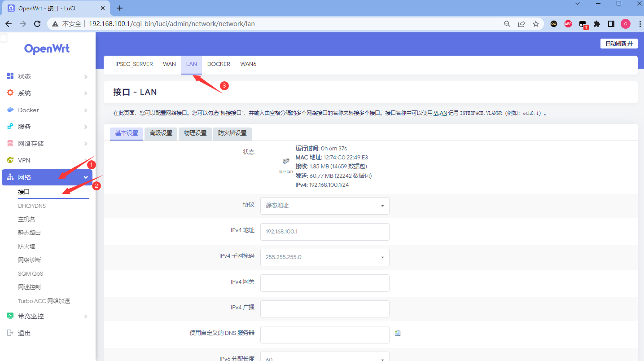Viewport: 644px width, 361px height.
Task: Expand the 服务 menu chevron
Action: (x=86, y=127)
